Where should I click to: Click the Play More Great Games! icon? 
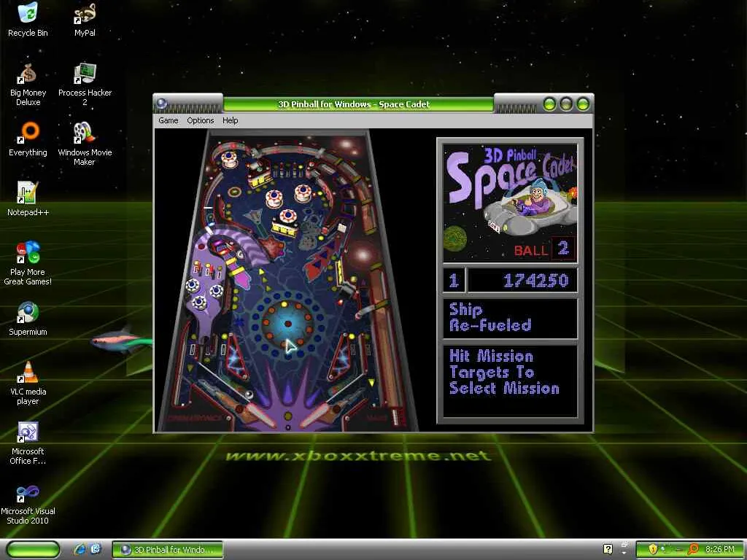click(28, 262)
